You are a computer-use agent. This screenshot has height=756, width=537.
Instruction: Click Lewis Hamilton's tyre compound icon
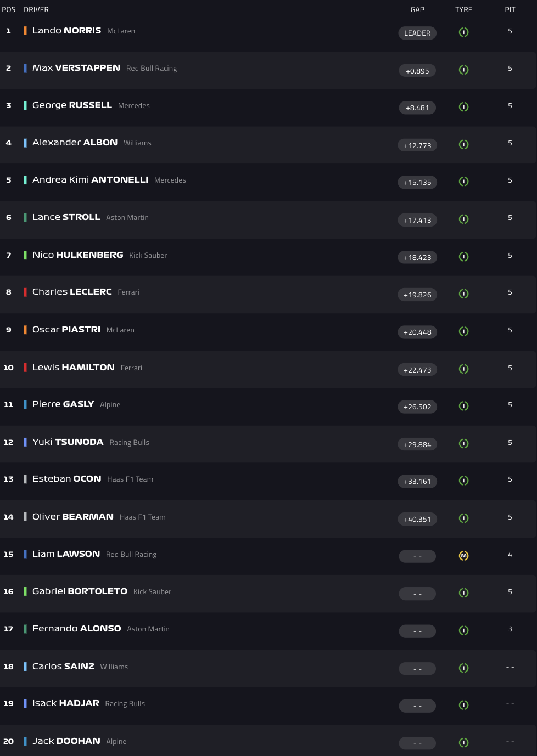[x=463, y=369]
